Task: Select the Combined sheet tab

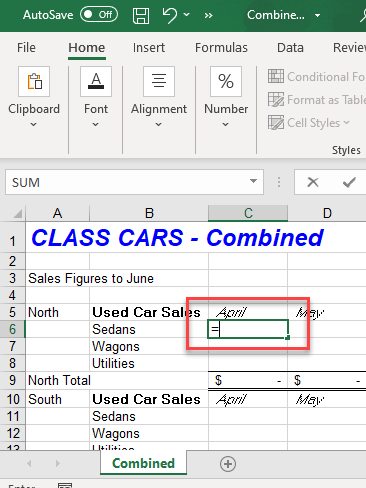Action: [x=143, y=463]
